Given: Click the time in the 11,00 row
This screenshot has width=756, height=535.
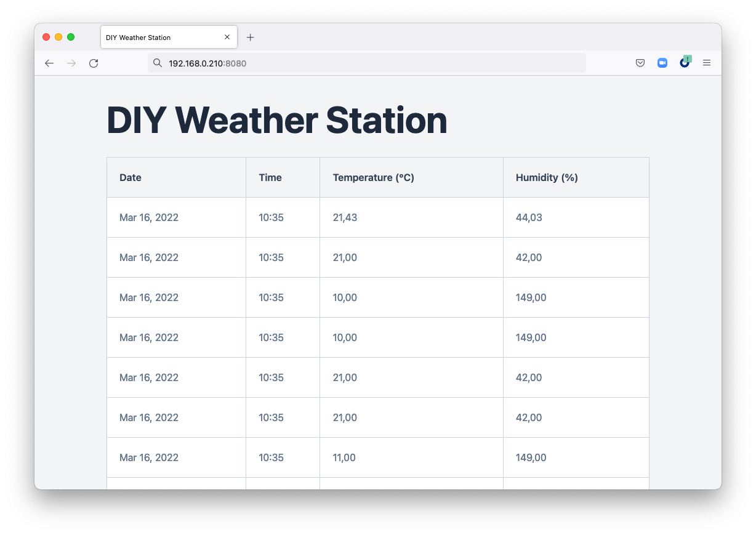Looking at the screenshot, I should point(271,457).
